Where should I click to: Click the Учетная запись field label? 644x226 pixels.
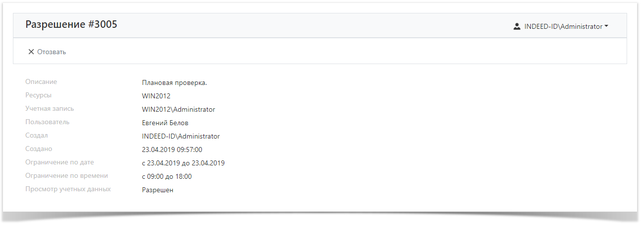coord(50,109)
